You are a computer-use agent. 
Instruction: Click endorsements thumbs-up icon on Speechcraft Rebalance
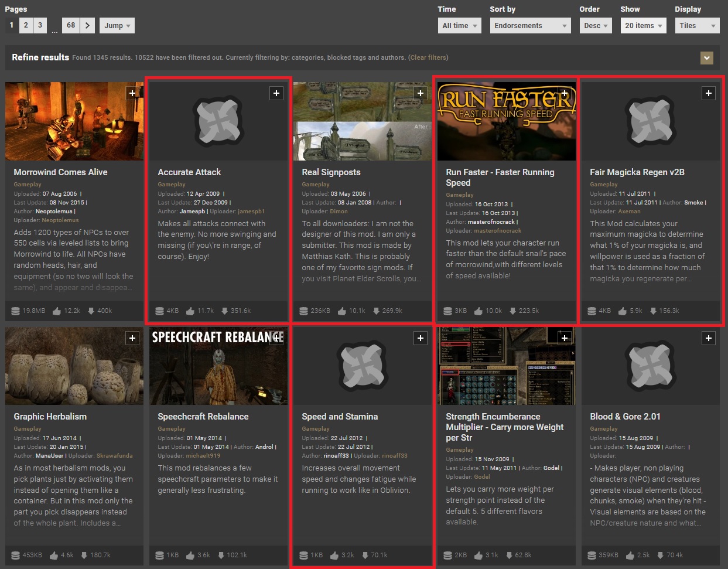(190, 555)
